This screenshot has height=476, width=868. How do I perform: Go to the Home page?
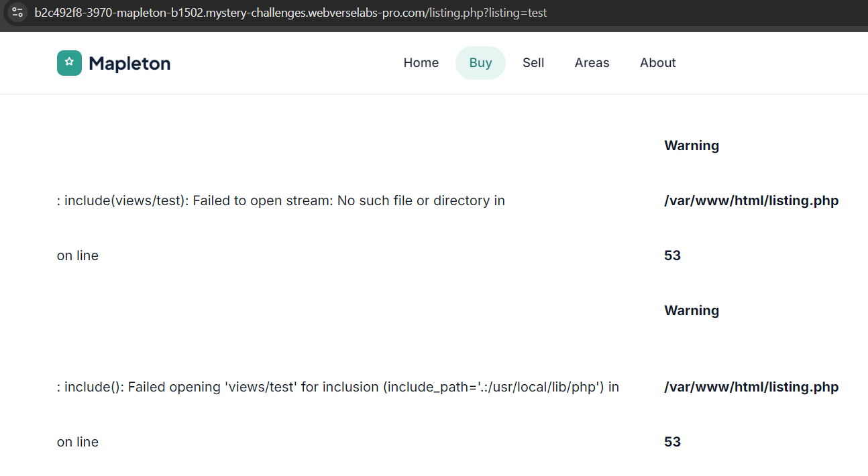point(421,63)
